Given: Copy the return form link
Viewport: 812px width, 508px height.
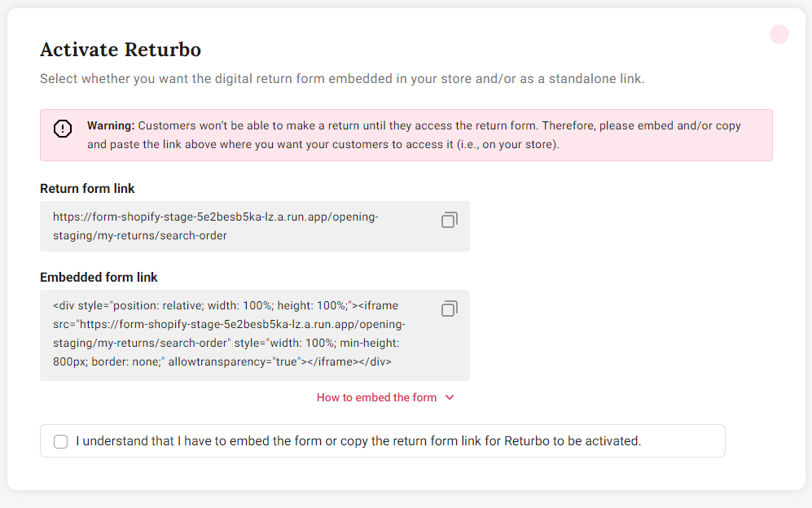Looking at the screenshot, I should click(449, 220).
